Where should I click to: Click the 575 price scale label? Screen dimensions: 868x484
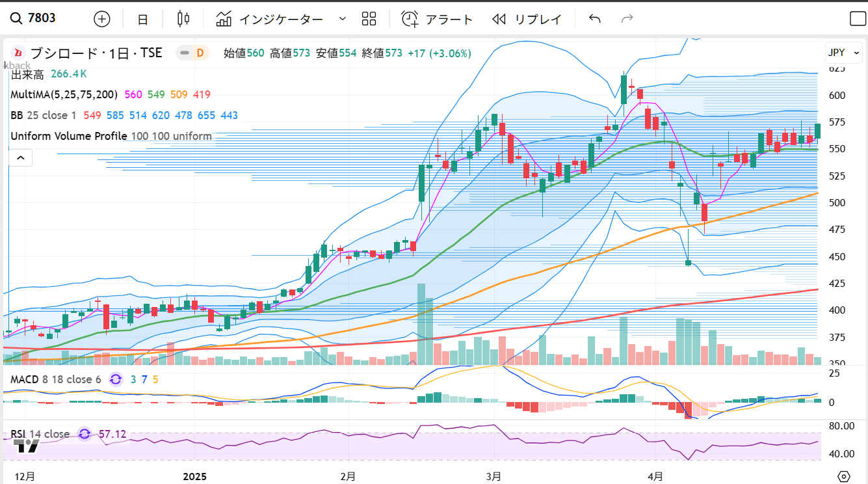[836, 122]
